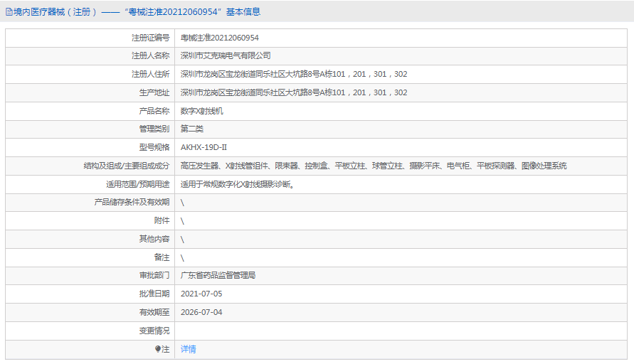
Task: Click the 审批部门 label
Action: pyautogui.click(x=154, y=276)
